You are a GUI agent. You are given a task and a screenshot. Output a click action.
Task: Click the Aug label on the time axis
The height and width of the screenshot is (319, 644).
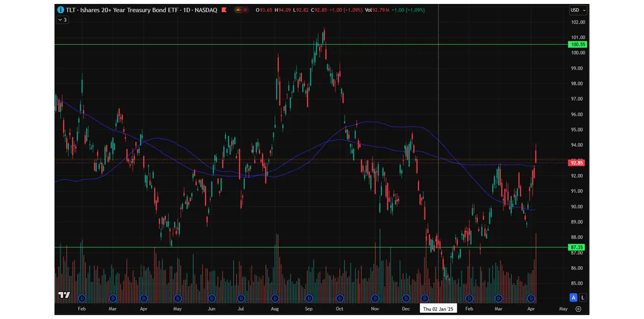pos(275,309)
